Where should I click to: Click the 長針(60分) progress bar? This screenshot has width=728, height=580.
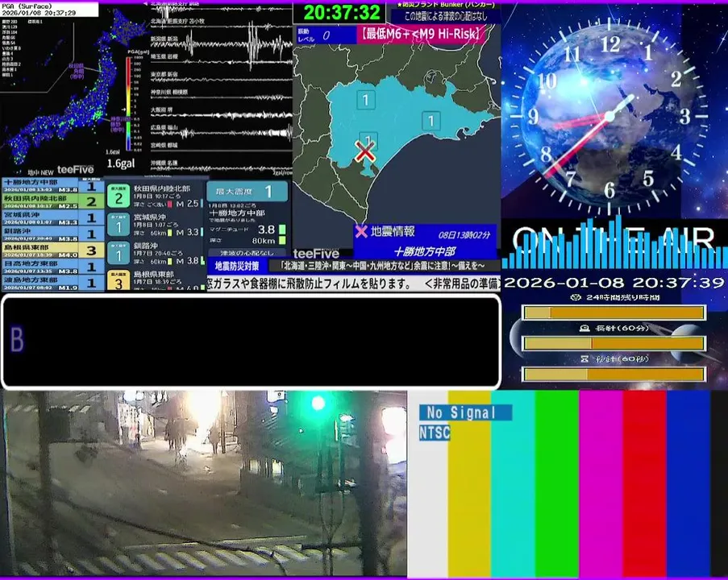tap(614, 343)
